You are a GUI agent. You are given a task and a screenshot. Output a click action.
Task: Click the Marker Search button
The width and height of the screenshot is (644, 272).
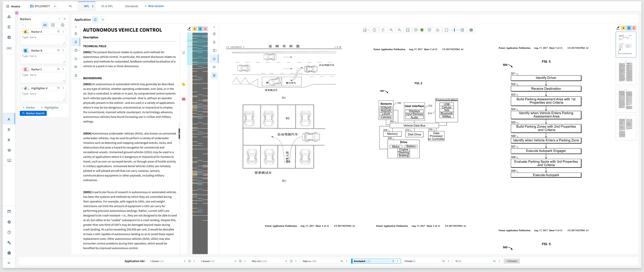33,113
